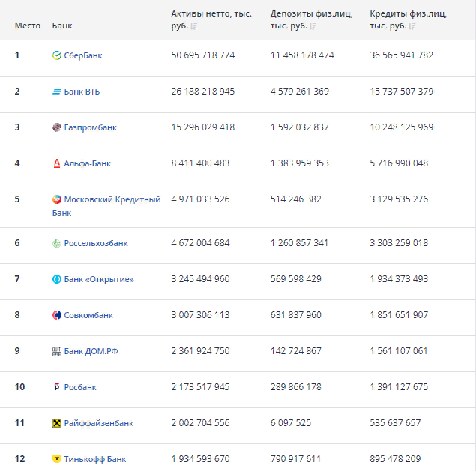Select the value 36 565 941 782
Screen dimensions: 476x471
401,55
